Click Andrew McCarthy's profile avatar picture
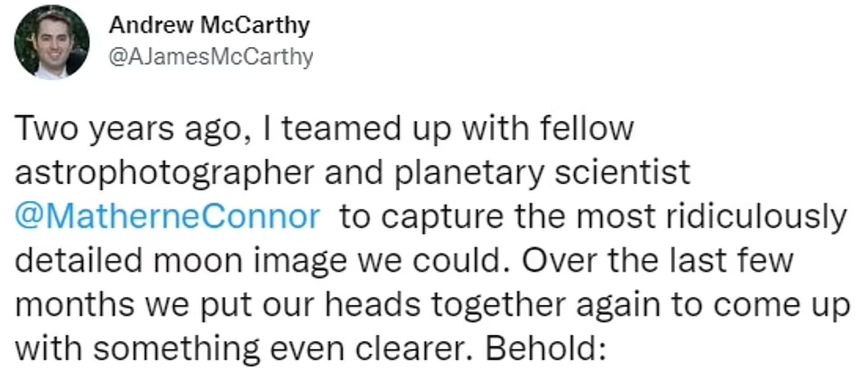868x379 pixels. 53,42
